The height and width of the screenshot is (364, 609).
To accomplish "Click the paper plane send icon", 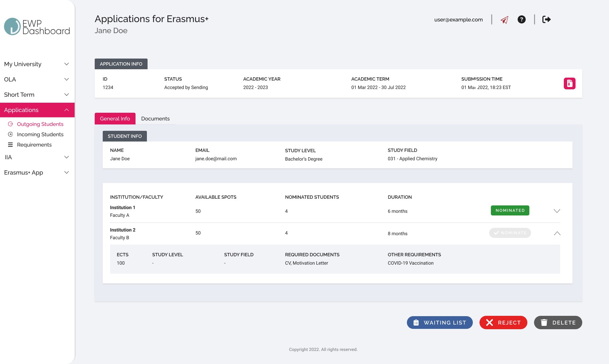I will (504, 20).
